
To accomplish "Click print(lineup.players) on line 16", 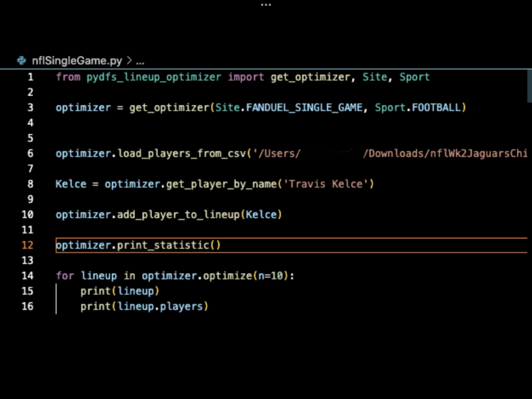I will [x=144, y=306].
